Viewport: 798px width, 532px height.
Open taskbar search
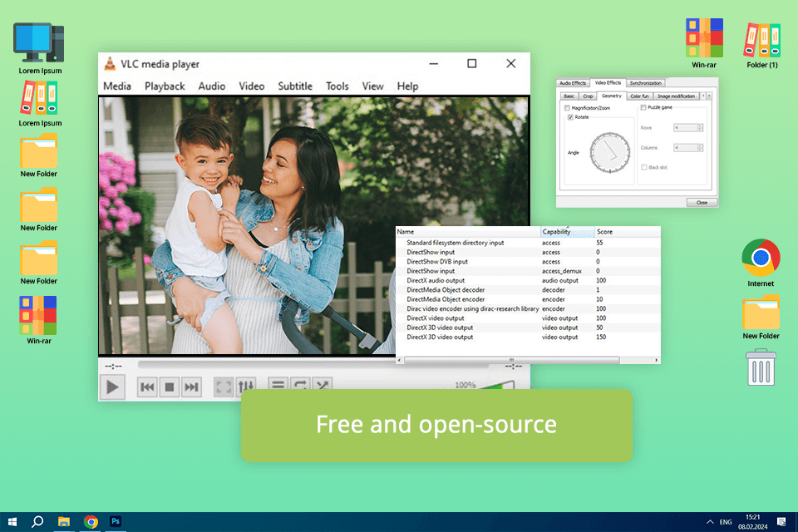tap(37, 522)
